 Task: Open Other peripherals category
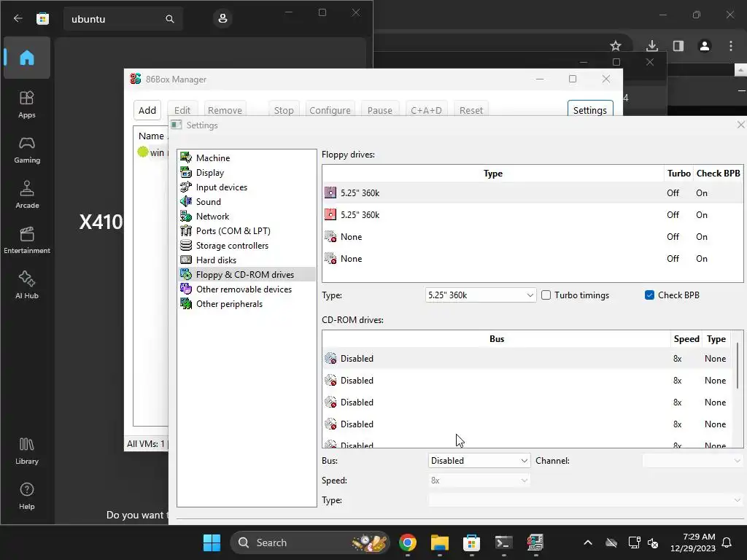coord(247,304)
